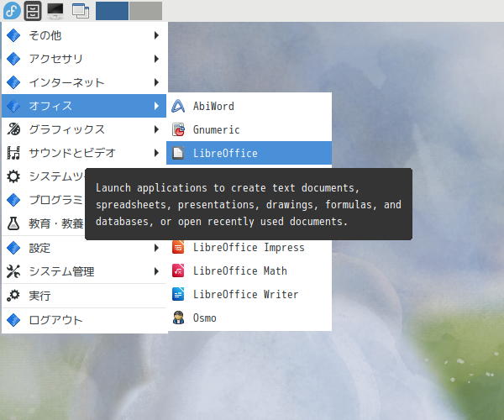Click the アクセサリ diamond icon
Screen dimensions: 504x420
13,59
